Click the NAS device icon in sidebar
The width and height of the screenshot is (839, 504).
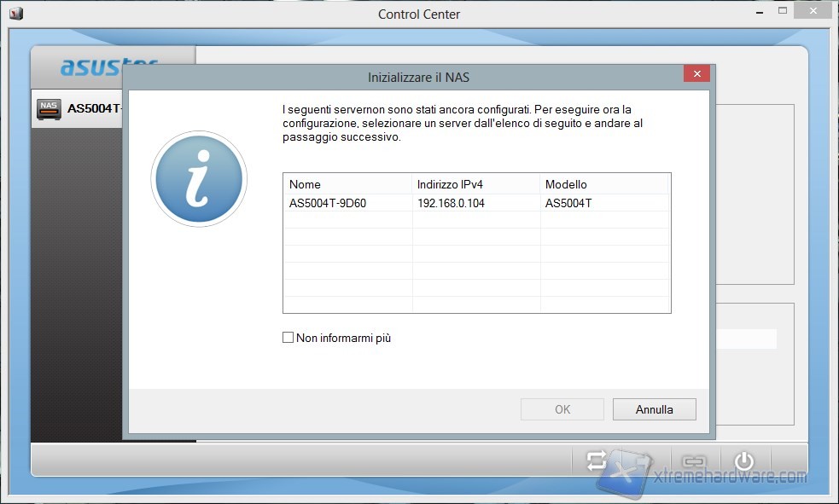[x=49, y=109]
